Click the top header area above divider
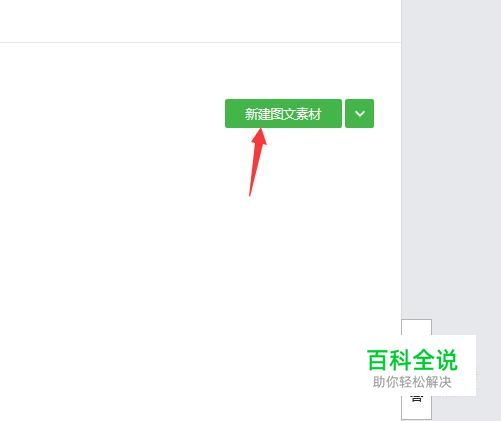Viewport: 501px width, 421px height. [x=200, y=21]
